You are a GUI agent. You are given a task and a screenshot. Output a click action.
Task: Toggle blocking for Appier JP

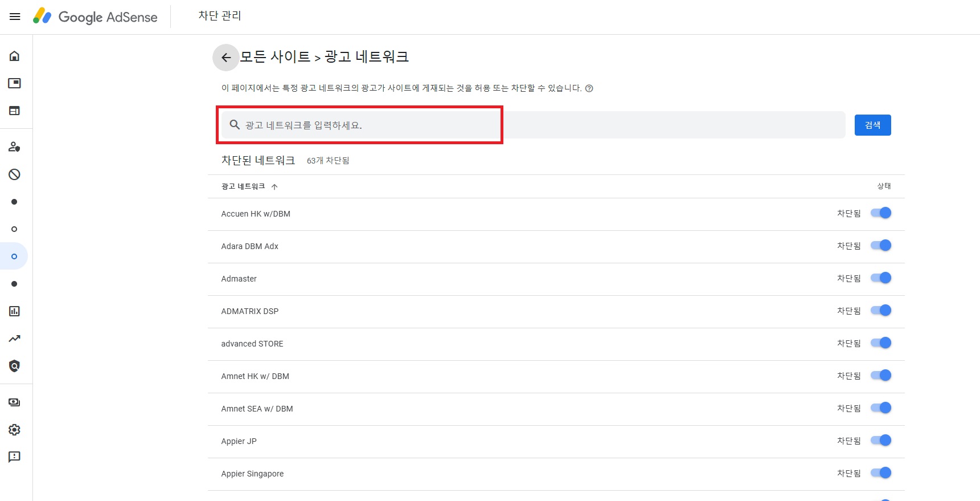point(881,441)
